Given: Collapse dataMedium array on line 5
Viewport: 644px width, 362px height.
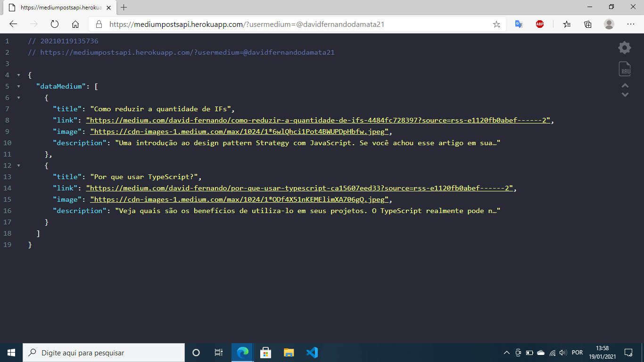Looking at the screenshot, I should [18, 87].
